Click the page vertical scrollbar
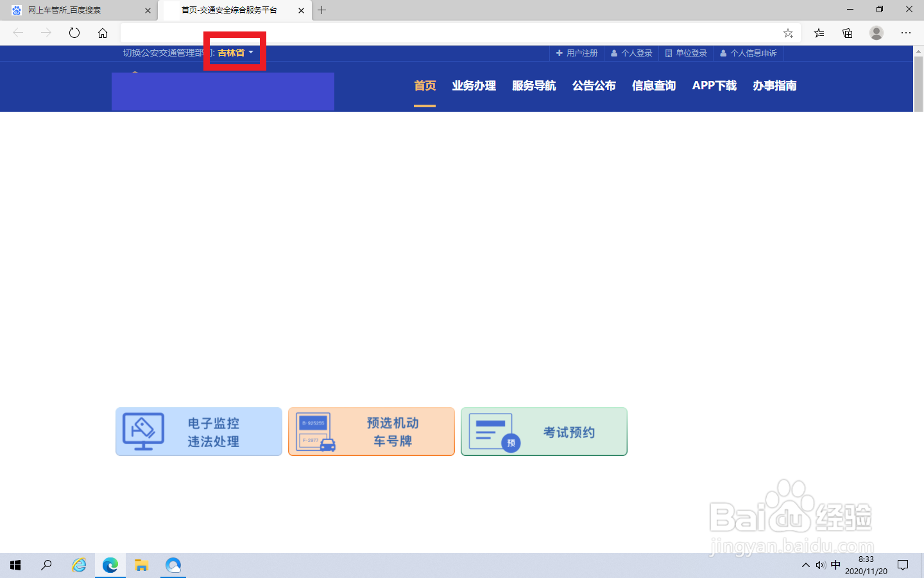This screenshot has height=578, width=924. point(918,83)
